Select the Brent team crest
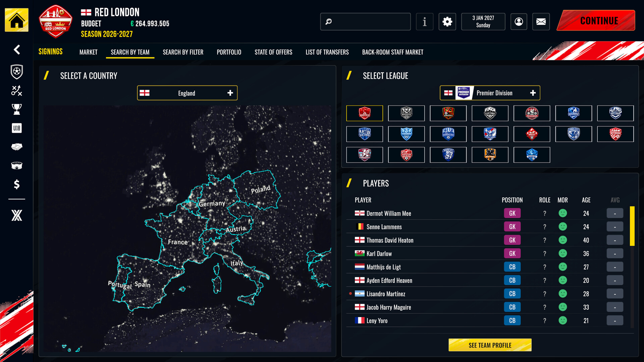The height and width of the screenshot is (362, 644). click(532, 134)
